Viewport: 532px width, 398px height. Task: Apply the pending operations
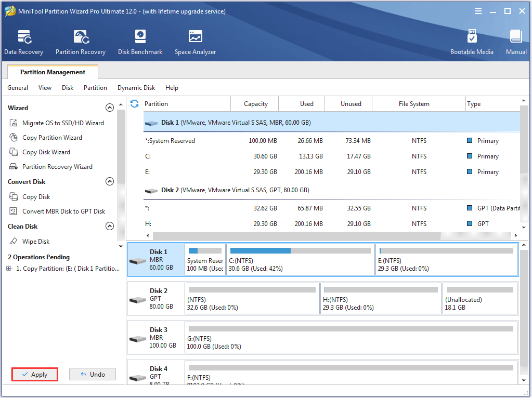[35, 374]
